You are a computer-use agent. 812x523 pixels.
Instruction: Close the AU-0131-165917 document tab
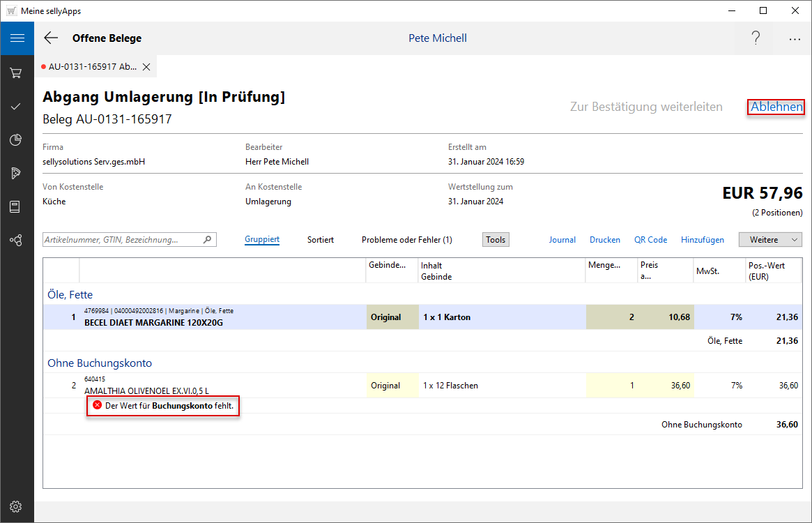[x=146, y=67]
